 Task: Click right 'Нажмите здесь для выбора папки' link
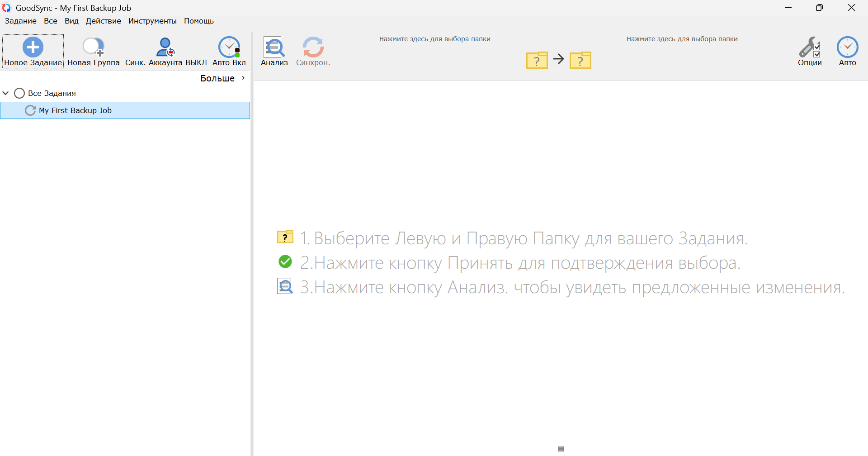coord(682,39)
